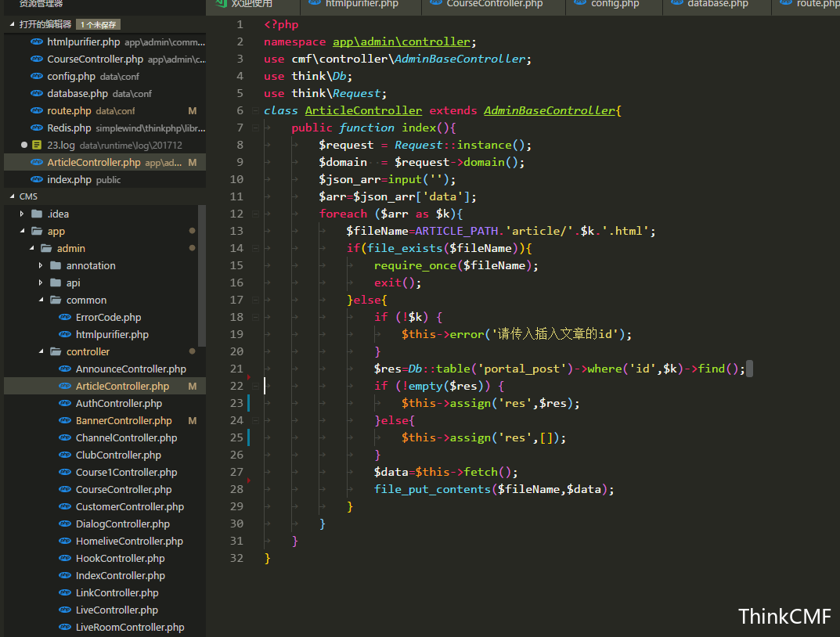Fold the if block at line 14
Screen dimensions: 840x637
pyautogui.click(x=255, y=248)
